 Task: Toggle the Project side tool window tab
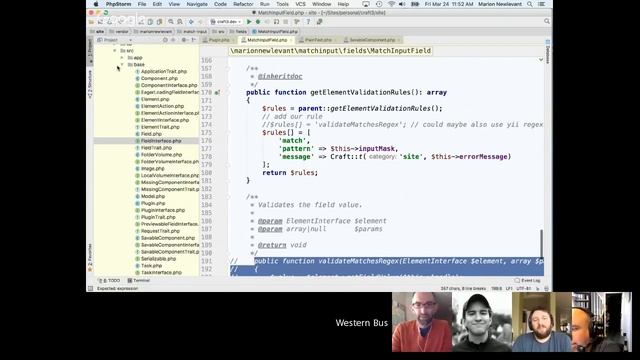90,51
